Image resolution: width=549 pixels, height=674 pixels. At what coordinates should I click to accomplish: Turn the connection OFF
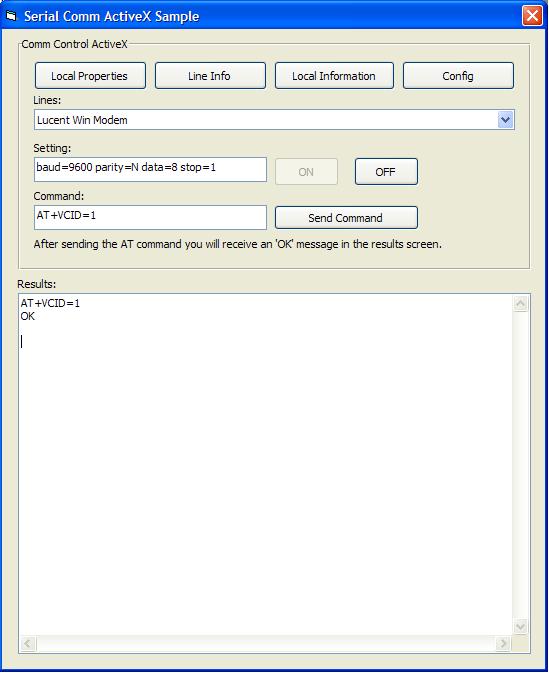point(386,172)
